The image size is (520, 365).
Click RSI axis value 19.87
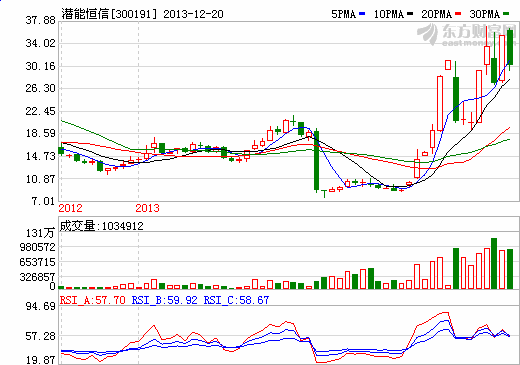[41, 360]
